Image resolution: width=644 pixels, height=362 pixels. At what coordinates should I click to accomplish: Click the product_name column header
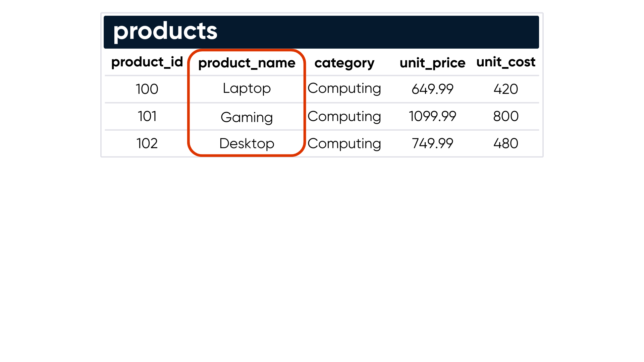(247, 63)
